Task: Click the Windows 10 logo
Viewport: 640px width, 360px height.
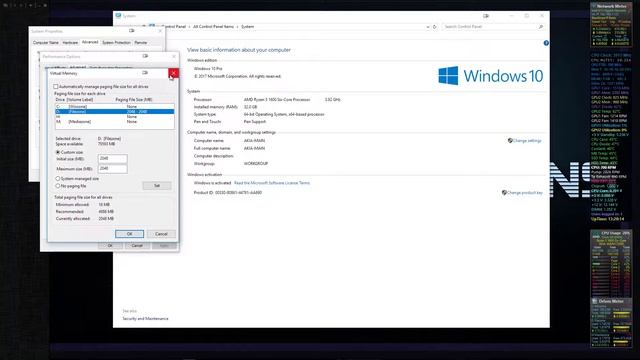Action: (x=491, y=76)
